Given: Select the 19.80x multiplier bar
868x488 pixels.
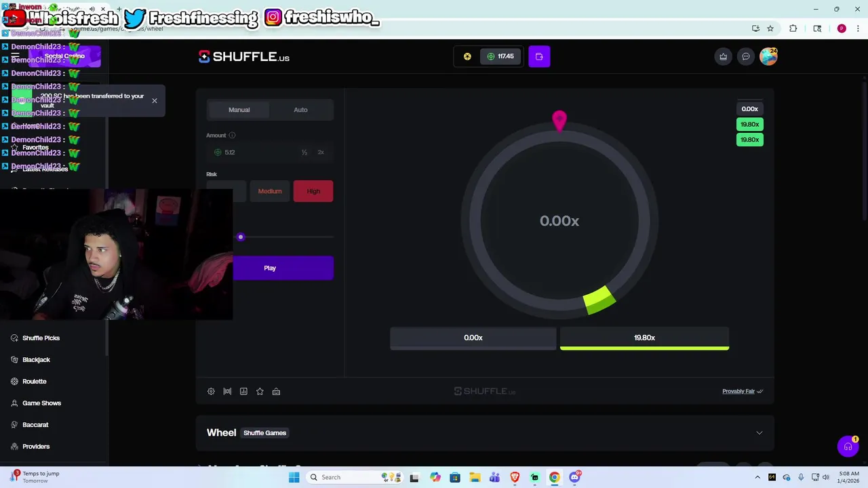Looking at the screenshot, I should pos(644,339).
